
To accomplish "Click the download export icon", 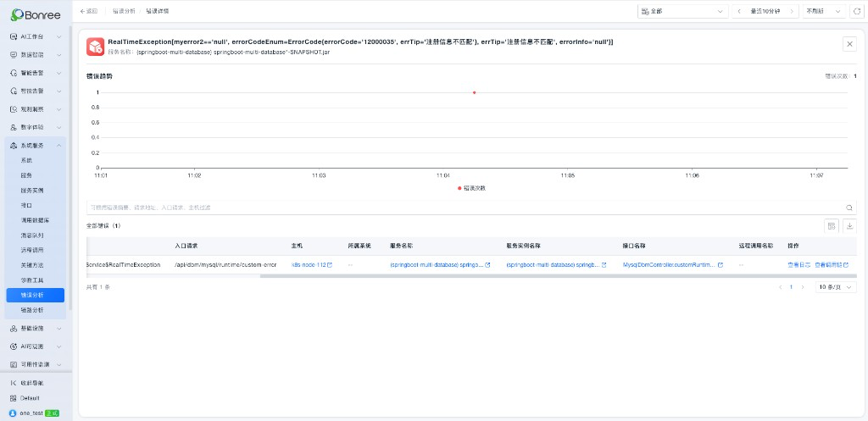I will coord(849,225).
